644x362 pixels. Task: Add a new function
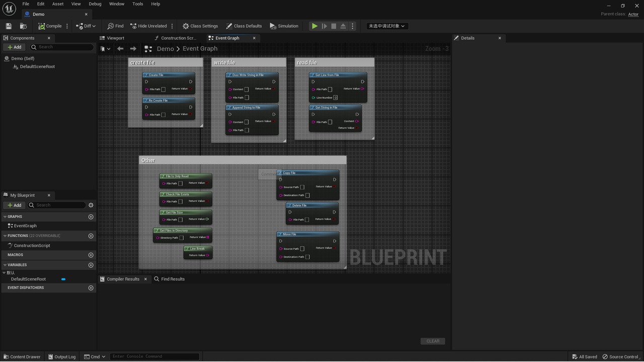91,236
